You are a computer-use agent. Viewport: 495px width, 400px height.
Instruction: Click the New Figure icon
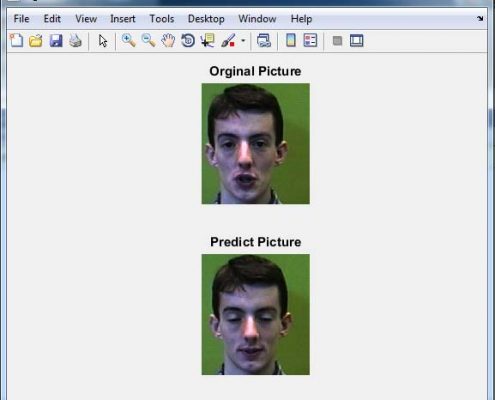[16, 41]
